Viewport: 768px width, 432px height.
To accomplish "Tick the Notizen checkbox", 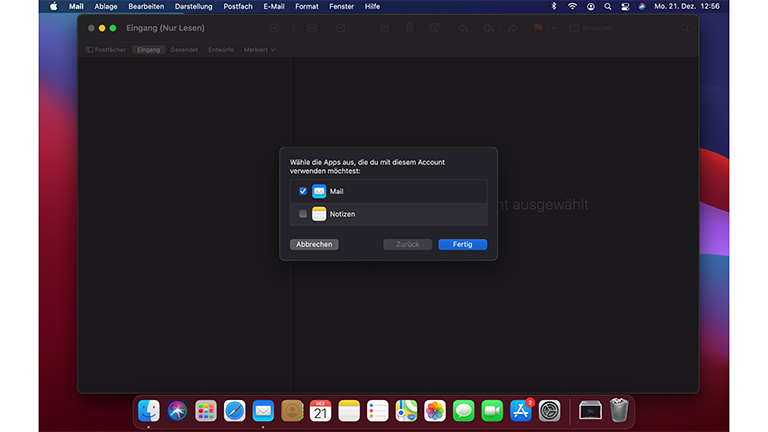I will click(x=303, y=214).
